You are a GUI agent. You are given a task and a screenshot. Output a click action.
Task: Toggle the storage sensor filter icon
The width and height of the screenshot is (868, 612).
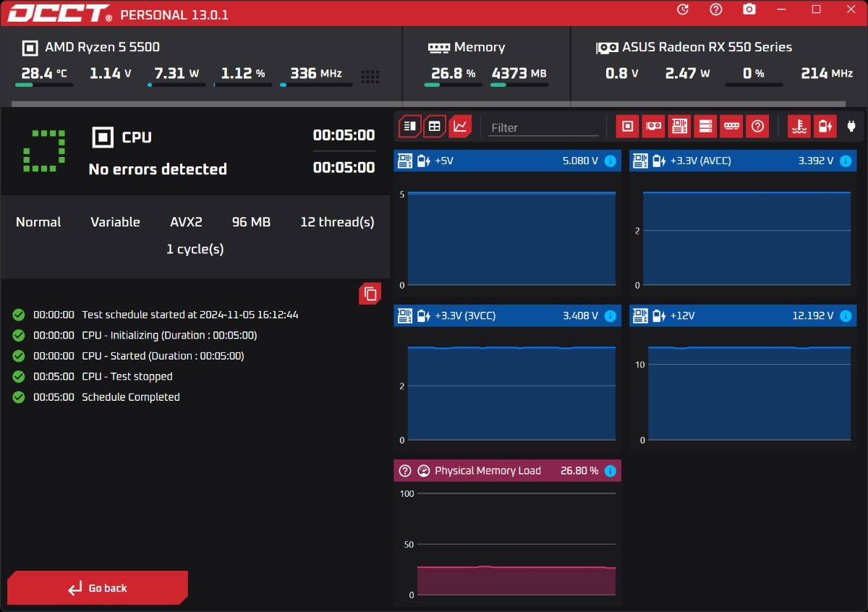pos(705,126)
